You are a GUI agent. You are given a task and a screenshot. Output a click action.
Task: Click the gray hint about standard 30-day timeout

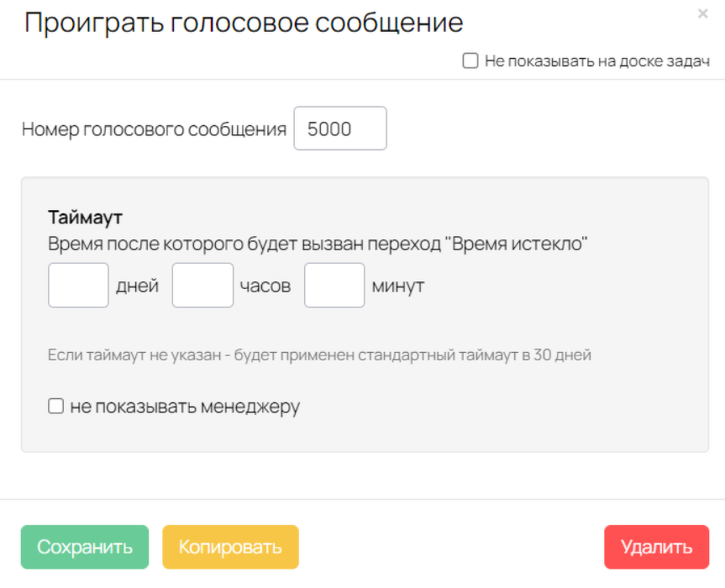point(319,355)
